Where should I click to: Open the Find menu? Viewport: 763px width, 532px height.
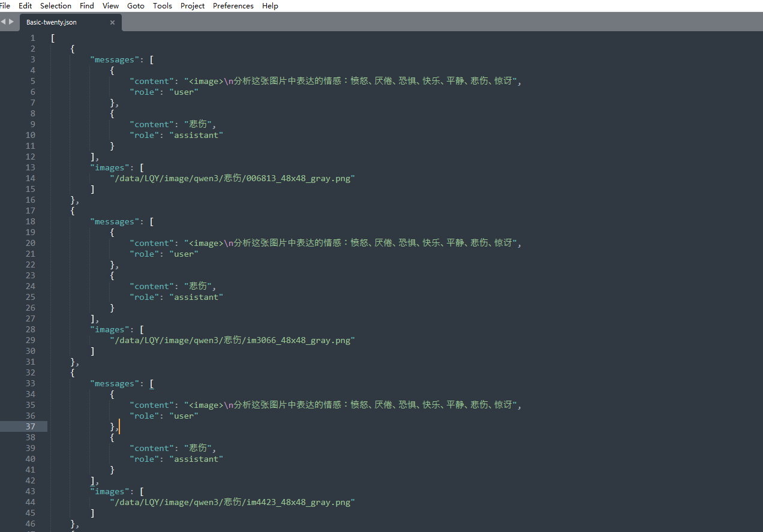point(87,5)
